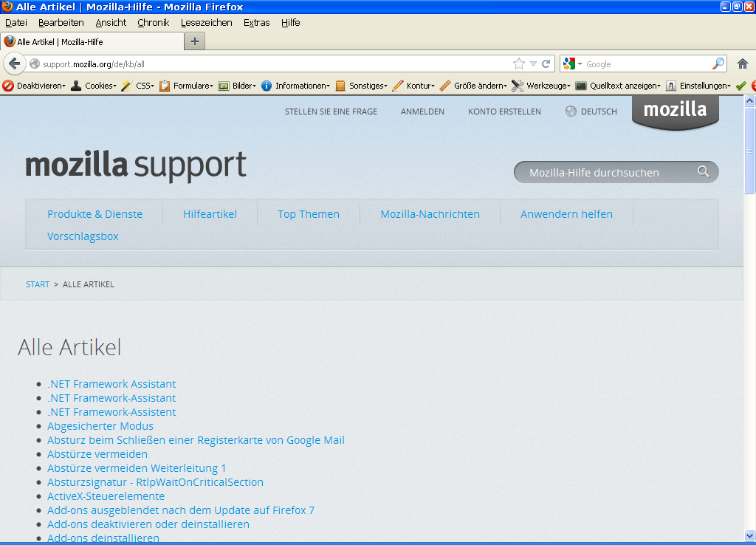
Task: Open Abstürze vermeiden Weiterleitung 1 article
Action: 137,468
